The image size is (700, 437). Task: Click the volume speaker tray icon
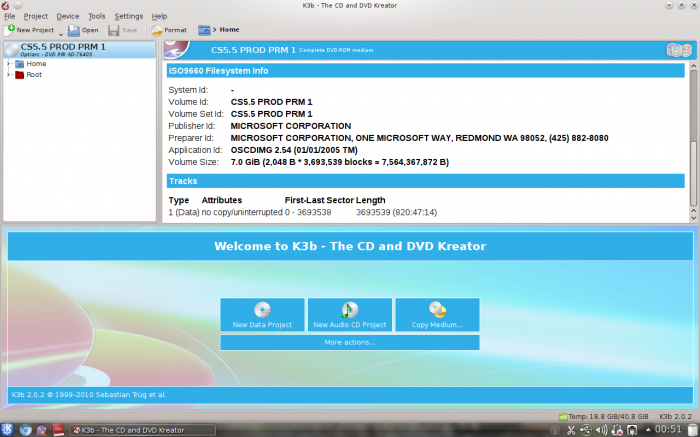tap(601, 430)
